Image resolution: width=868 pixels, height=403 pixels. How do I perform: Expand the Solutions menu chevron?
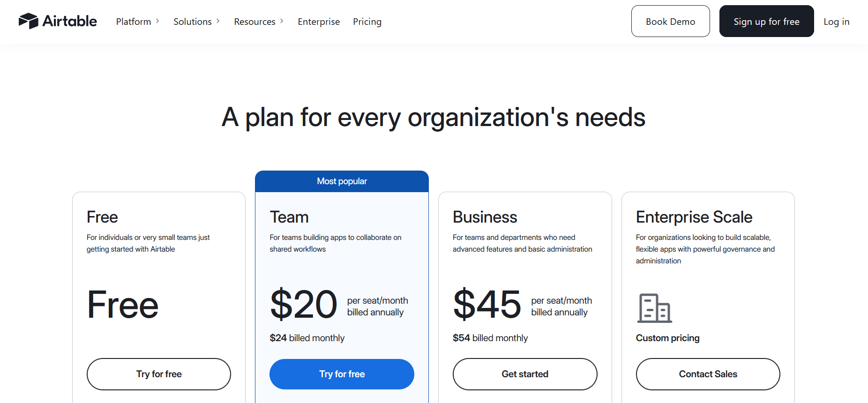point(218,21)
